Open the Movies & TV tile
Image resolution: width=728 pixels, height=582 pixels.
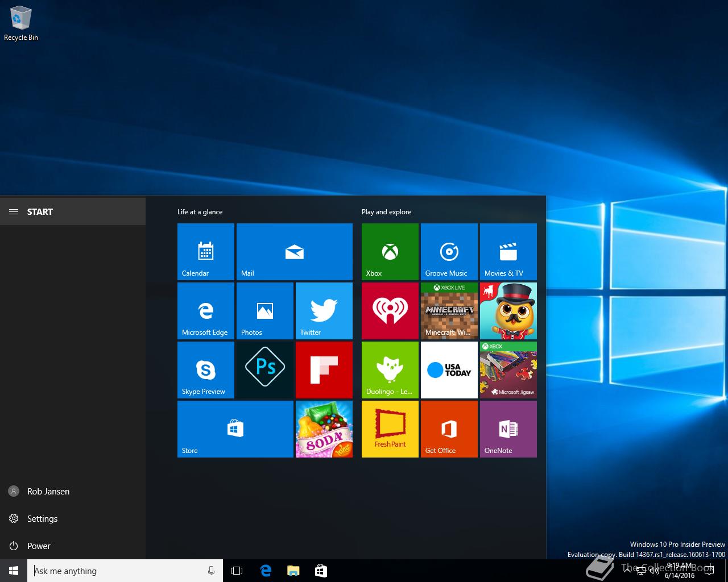508,252
